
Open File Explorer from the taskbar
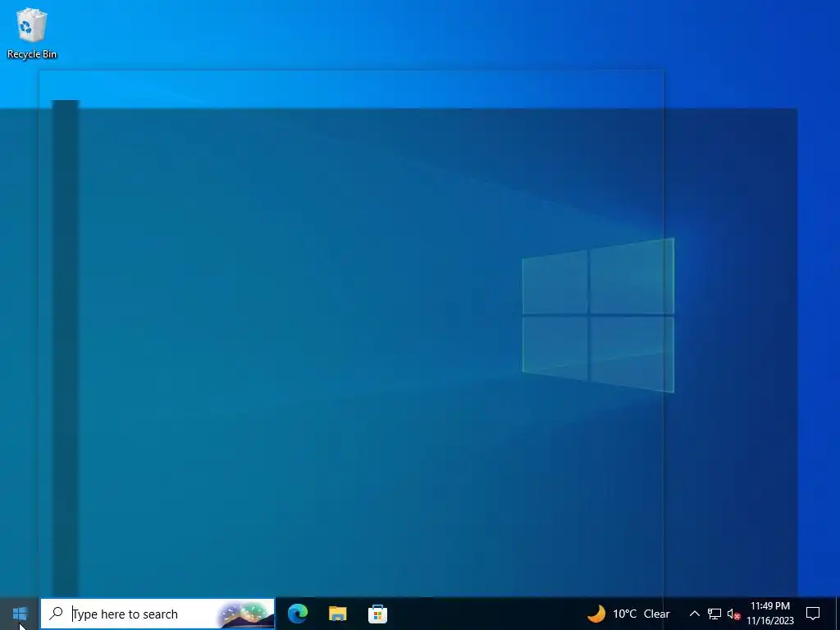337,614
